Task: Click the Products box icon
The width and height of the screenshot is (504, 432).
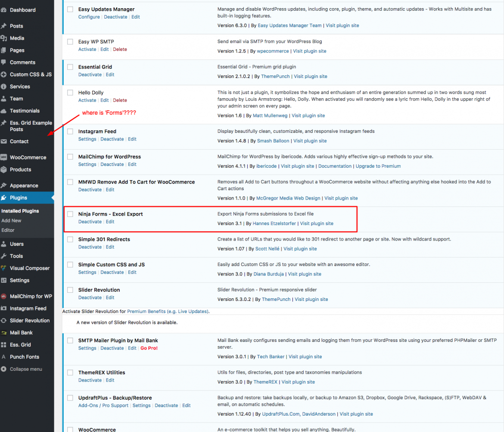Action: coord(3,169)
